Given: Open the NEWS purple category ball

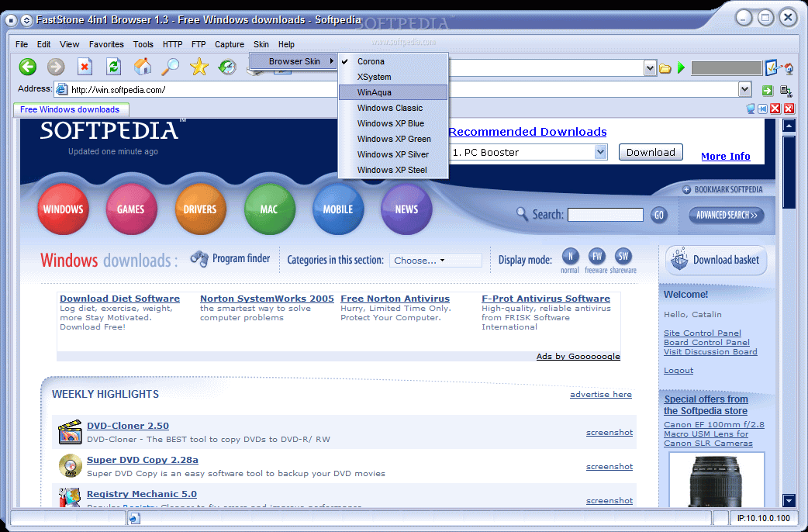Looking at the screenshot, I should [x=406, y=209].
